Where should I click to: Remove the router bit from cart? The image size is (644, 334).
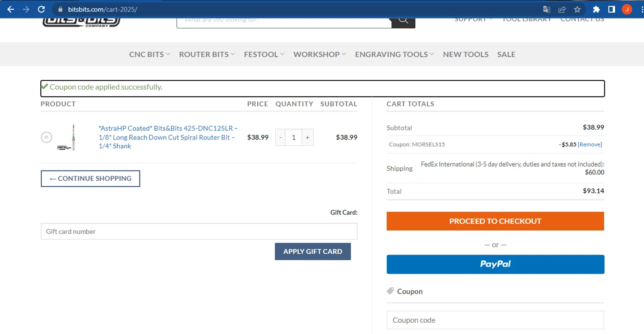pyautogui.click(x=46, y=137)
